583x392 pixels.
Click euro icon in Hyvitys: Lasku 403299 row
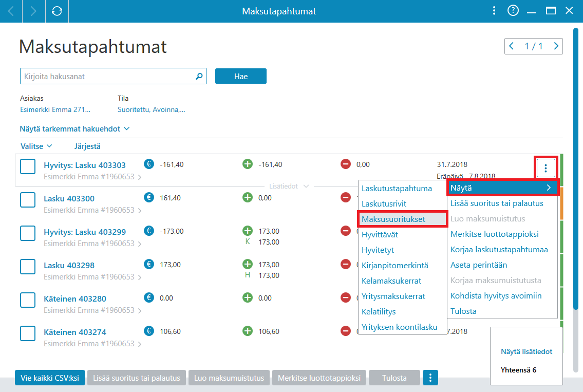(x=149, y=231)
